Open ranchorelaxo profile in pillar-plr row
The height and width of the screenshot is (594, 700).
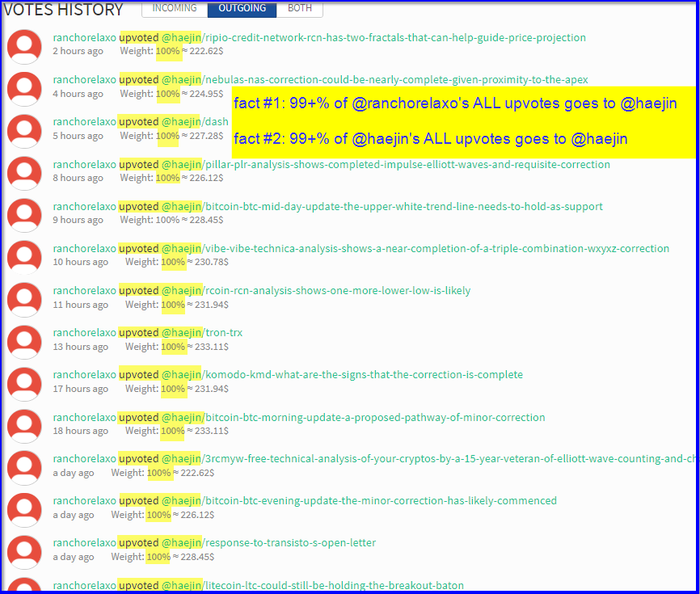84,164
